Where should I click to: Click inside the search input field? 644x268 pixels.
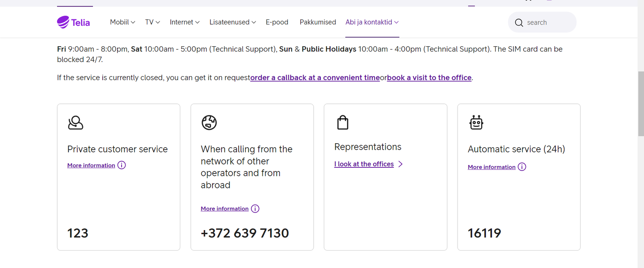(x=547, y=22)
